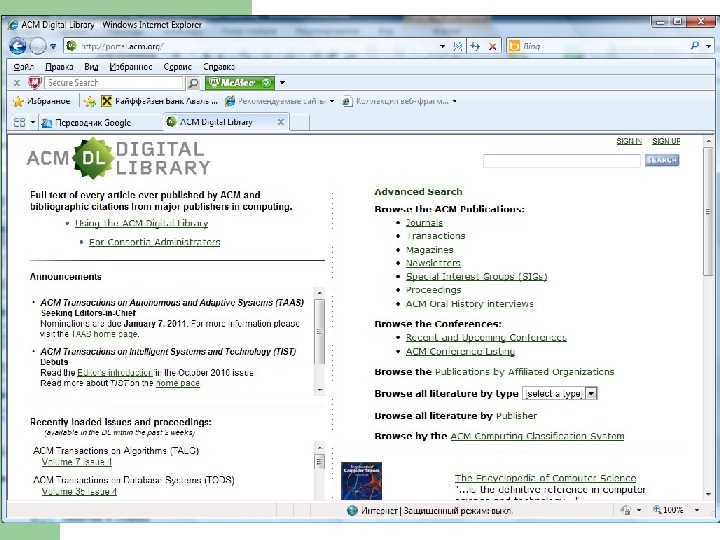Open the McAfee toolbar dropdown arrow

point(282,83)
